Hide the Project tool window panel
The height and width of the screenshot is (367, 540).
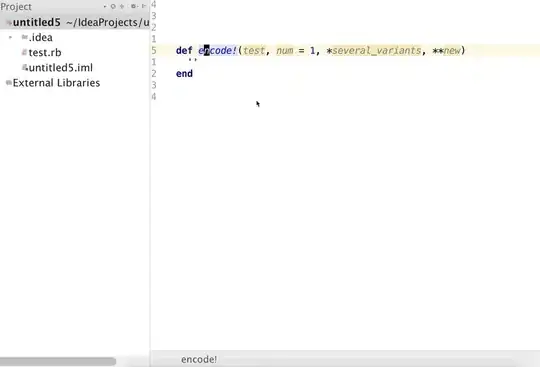(x=144, y=7)
